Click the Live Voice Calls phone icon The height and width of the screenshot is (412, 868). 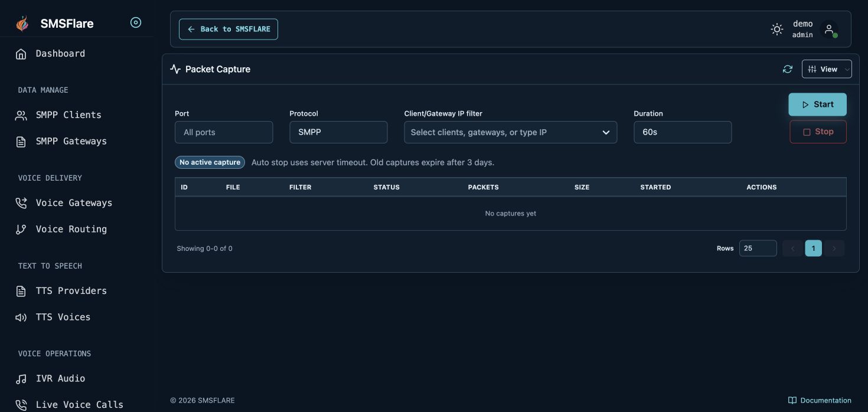21,405
